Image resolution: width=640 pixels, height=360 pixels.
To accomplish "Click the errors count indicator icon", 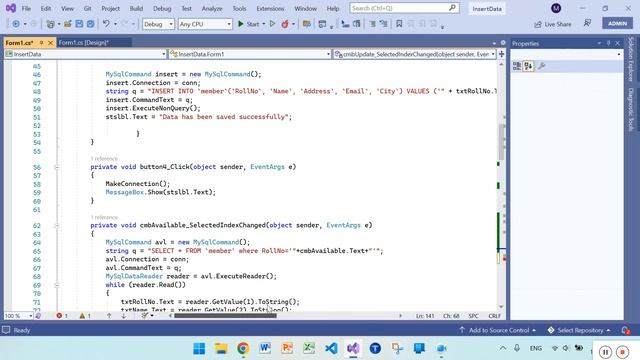I will [62, 316].
